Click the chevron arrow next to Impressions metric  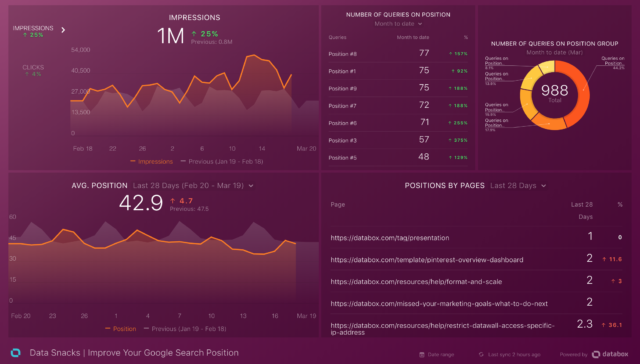[63, 30]
